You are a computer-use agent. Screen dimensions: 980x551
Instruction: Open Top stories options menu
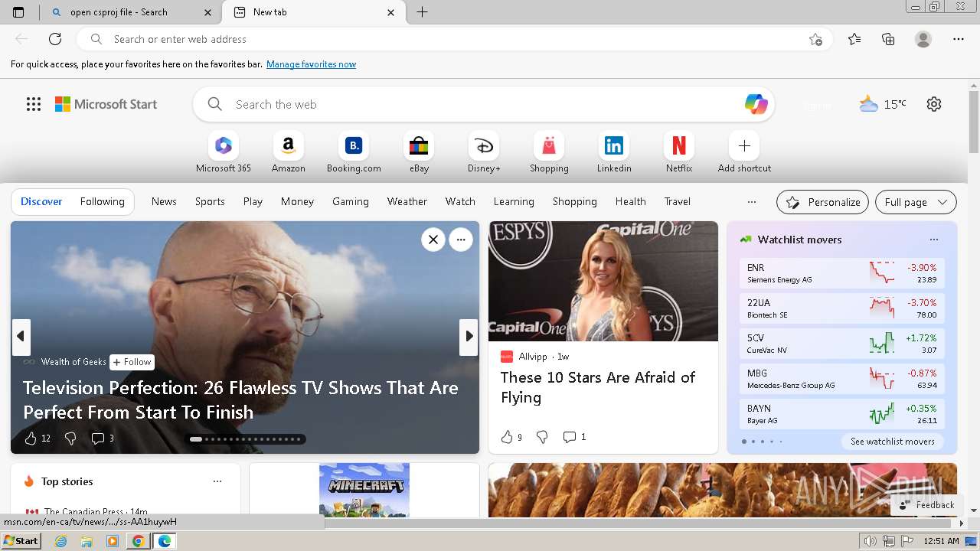(217, 481)
